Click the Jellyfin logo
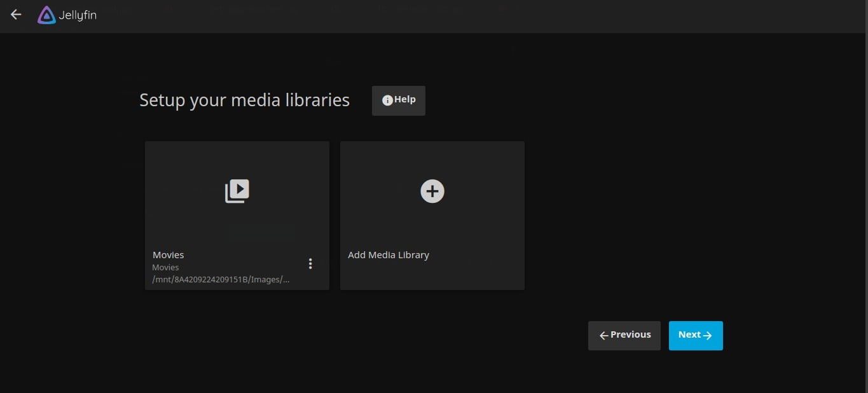The image size is (868, 393). (67, 15)
